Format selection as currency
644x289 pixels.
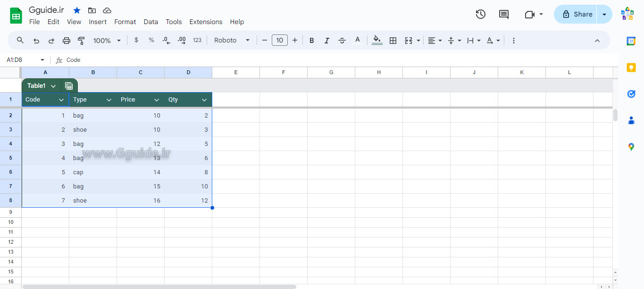[x=136, y=40]
